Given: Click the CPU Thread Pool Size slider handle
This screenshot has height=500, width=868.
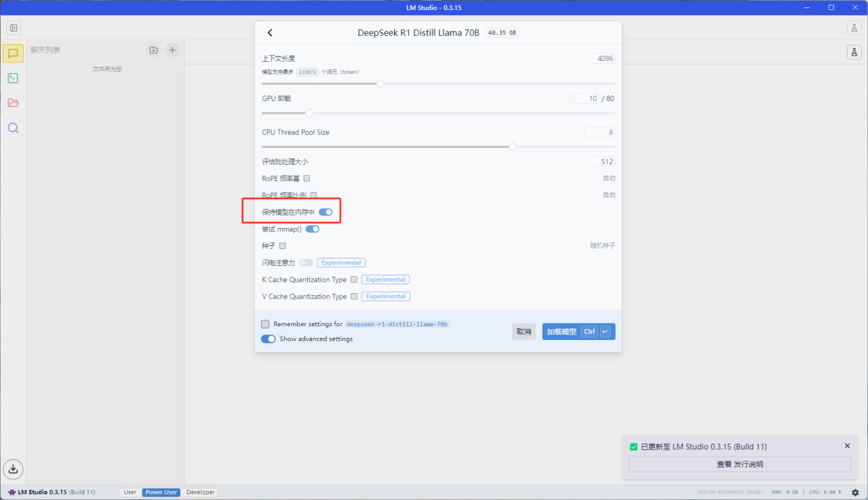Looking at the screenshot, I should pyautogui.click(x=513, y=147).
